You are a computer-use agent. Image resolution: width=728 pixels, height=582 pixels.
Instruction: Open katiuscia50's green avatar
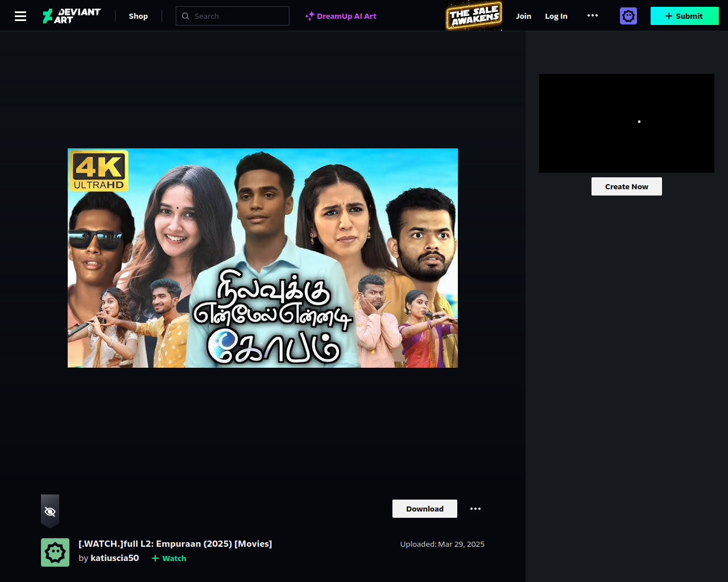pos(55,552)
